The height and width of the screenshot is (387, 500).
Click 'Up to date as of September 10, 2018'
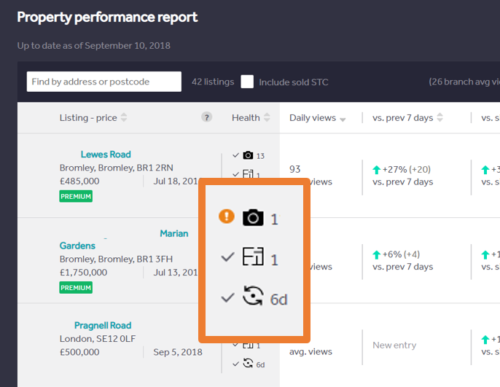94,46
